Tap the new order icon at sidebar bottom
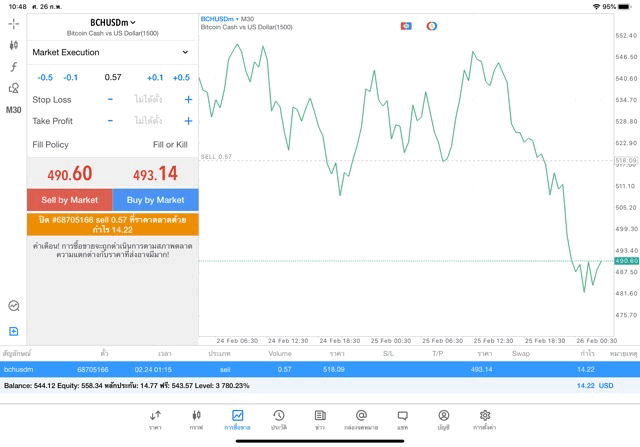 click(14, 331)
